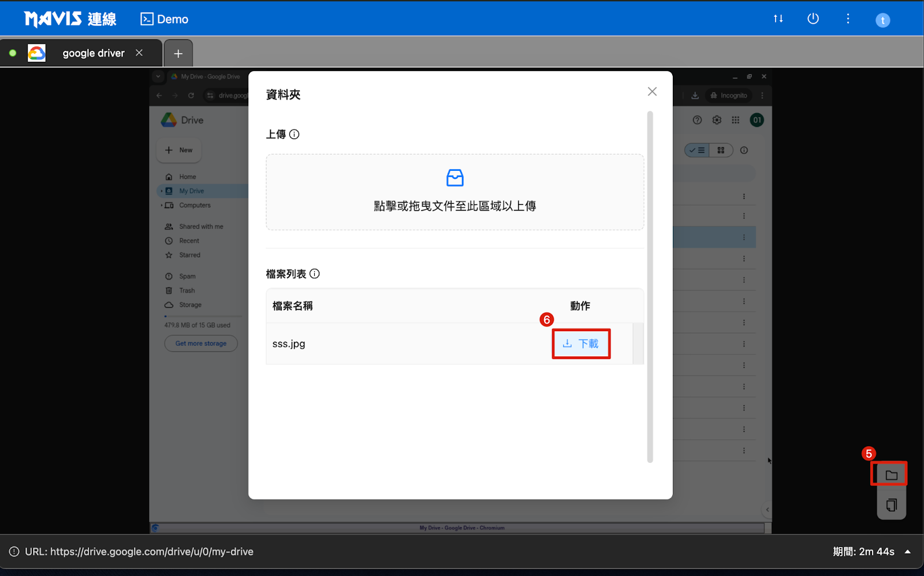Open the three-dot menu in top header
The width and height of the screenshot is (924, 576).
coord(848,19)
